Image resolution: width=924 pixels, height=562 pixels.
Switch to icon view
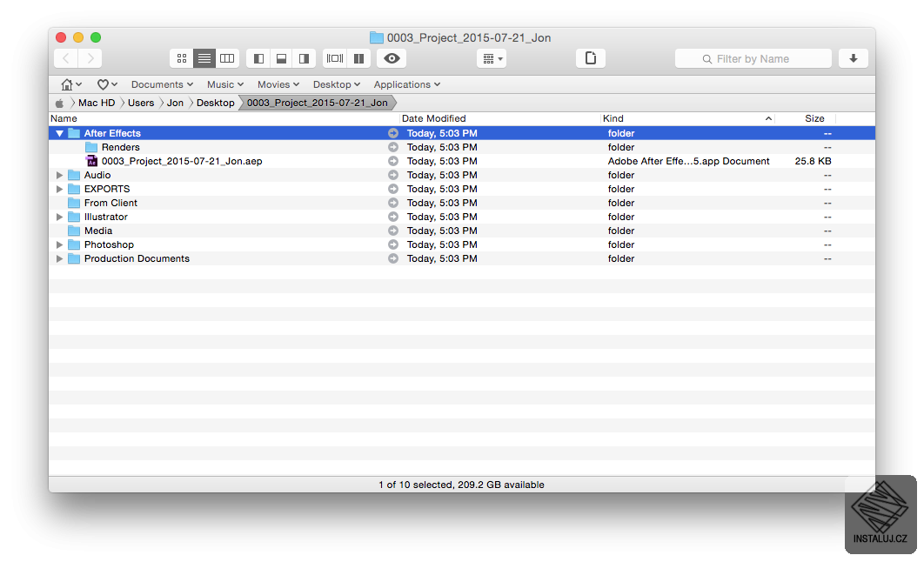tap(182, 58)
